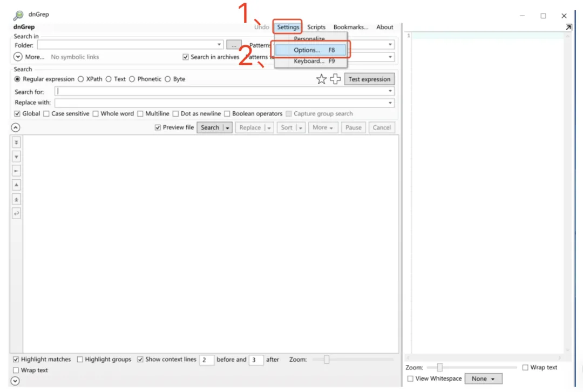Enable Wrap text in results panel
This screenshot has width=583, height=392.
[x=16, y=370]
